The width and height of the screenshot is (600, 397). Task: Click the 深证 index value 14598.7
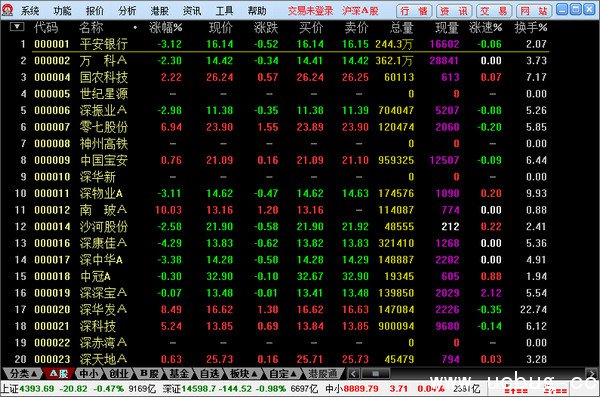click(x=199, y=389)
